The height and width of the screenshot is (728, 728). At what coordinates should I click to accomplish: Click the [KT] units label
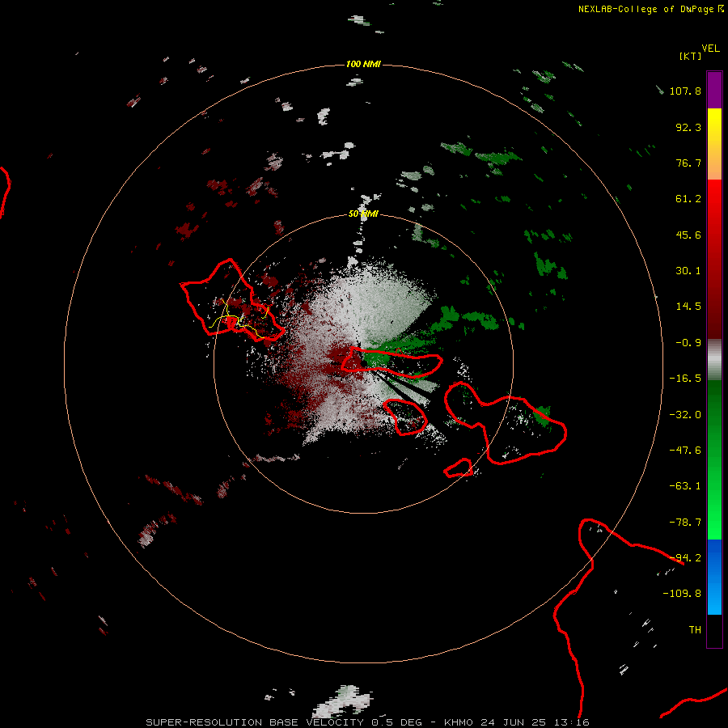(691, 56)
